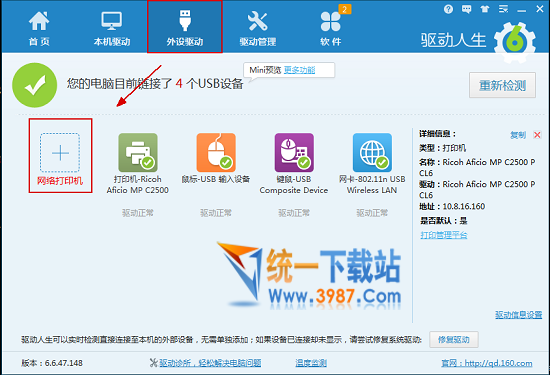Click 驱动正常 under the Composite Device
The height and width of the screenshot is (375, 550).
point(294,213)
